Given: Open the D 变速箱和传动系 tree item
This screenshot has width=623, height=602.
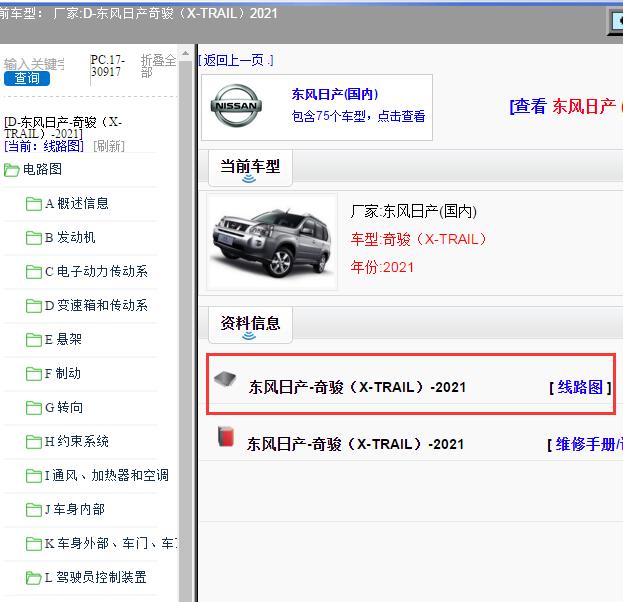Looking at the screenshot, I should pos(96,306).
